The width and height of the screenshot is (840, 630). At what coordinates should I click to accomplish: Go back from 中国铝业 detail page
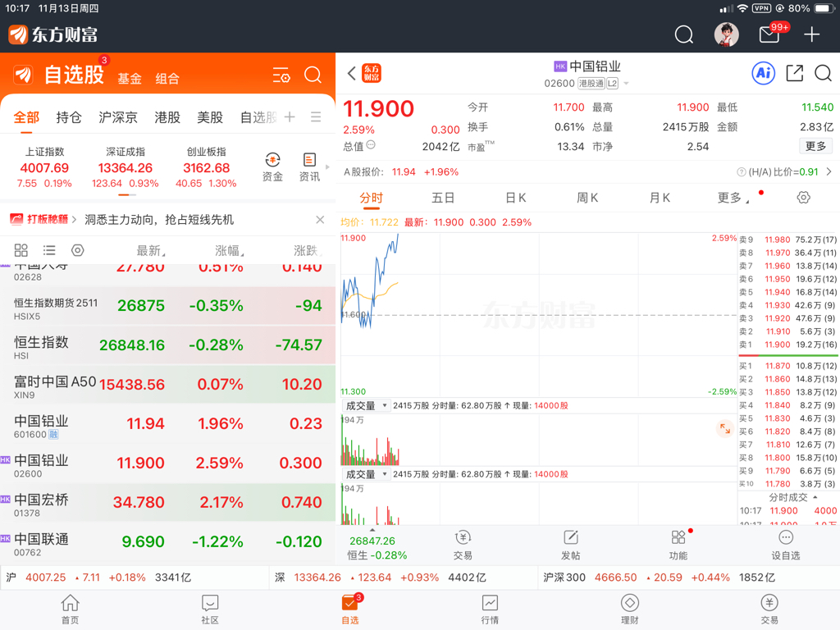tap(351, 73)
